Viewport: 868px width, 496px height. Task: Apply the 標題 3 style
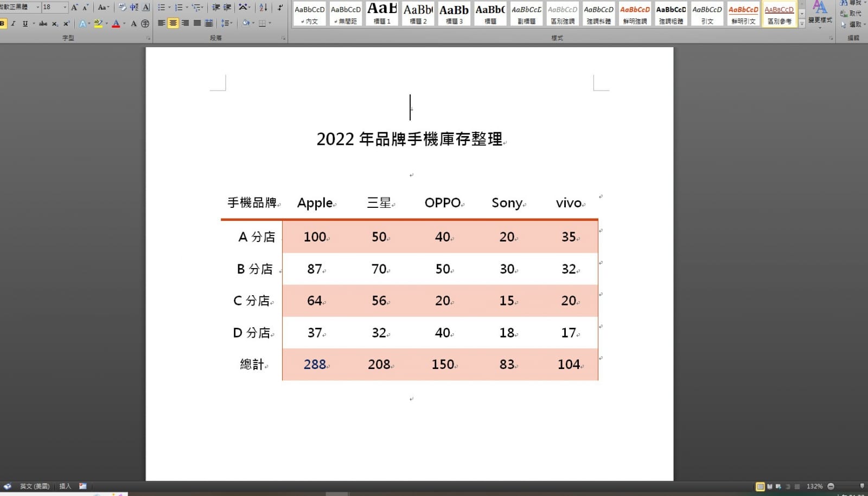(x=454, y=14)
